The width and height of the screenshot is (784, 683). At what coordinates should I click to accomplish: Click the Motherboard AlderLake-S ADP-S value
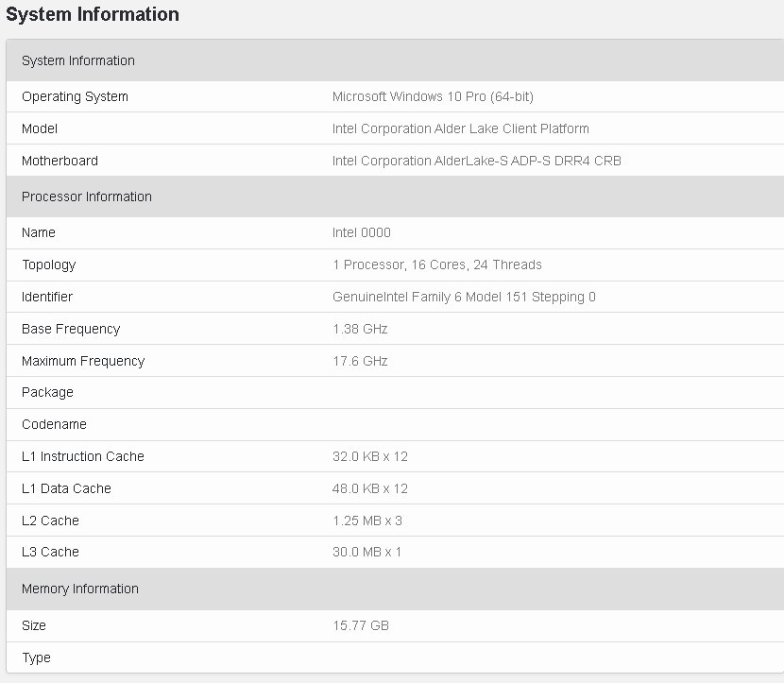point(476,161)
